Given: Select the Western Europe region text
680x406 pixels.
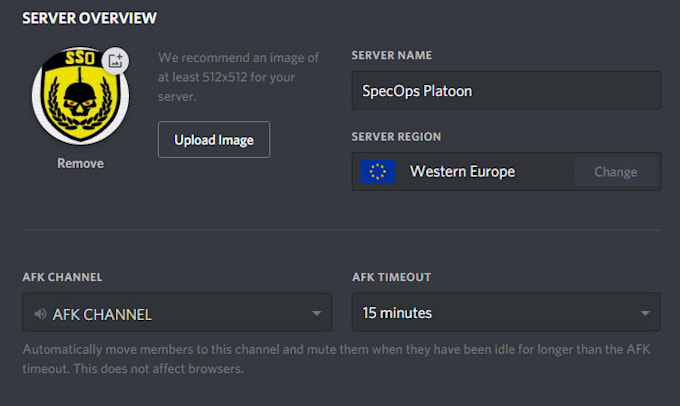Looking at the screenshot, I should [x=462, y=171].
